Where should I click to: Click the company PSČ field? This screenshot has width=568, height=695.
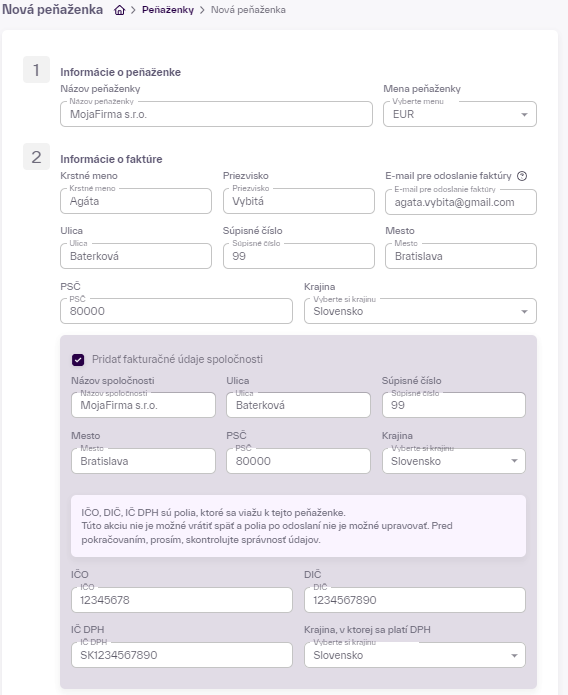298,461
